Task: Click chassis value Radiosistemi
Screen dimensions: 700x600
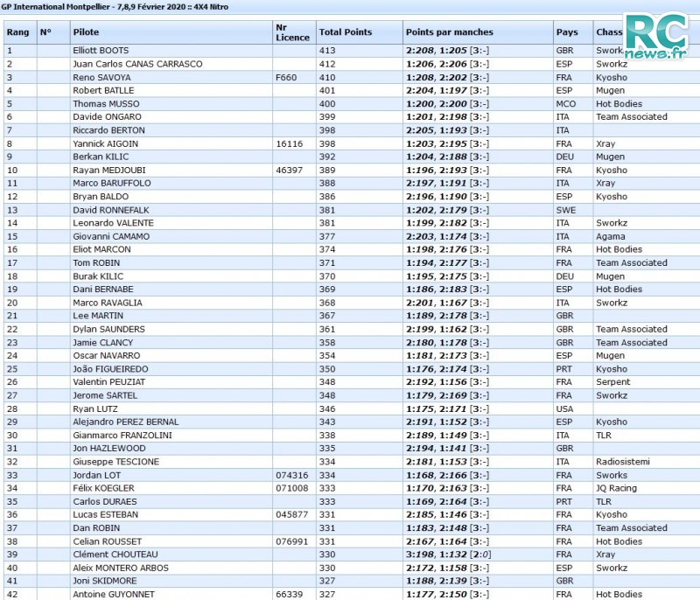Action: coord(623,461)
